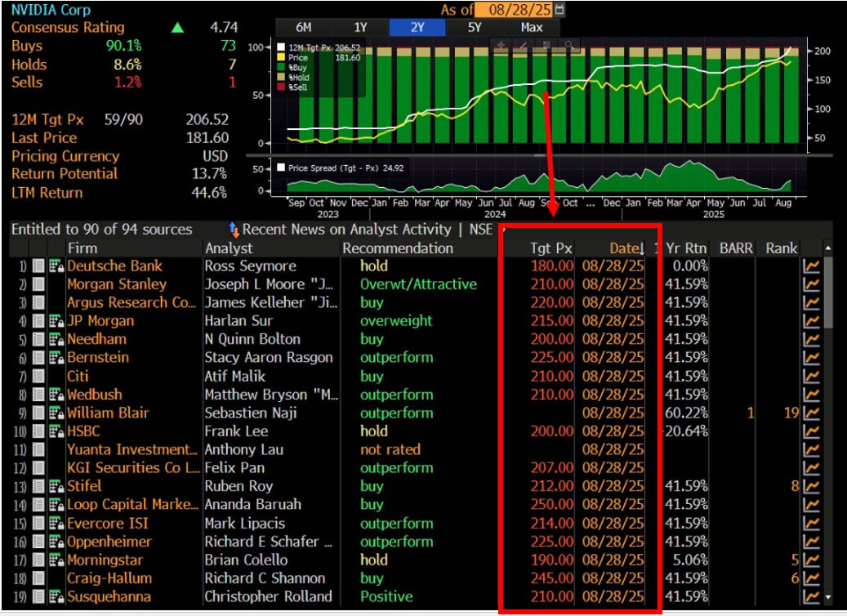Open the chart icon in JP Morgan row

click(811, 321)
